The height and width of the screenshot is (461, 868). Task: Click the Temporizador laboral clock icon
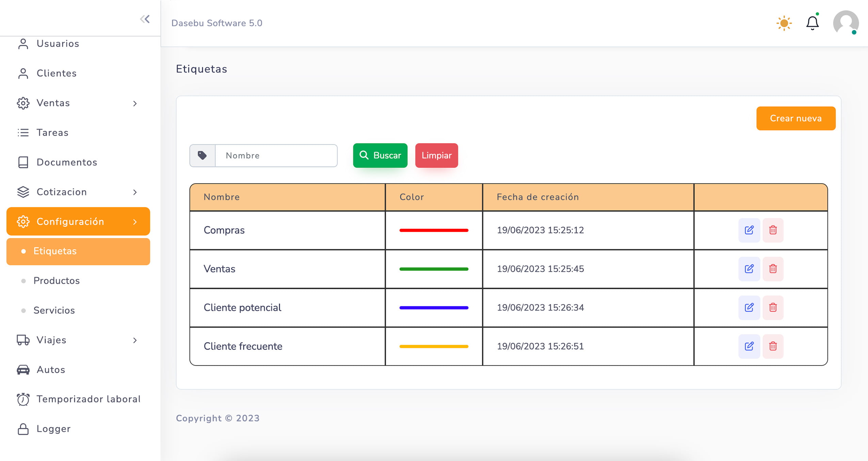pyautogui.click(x=23, y=399)
